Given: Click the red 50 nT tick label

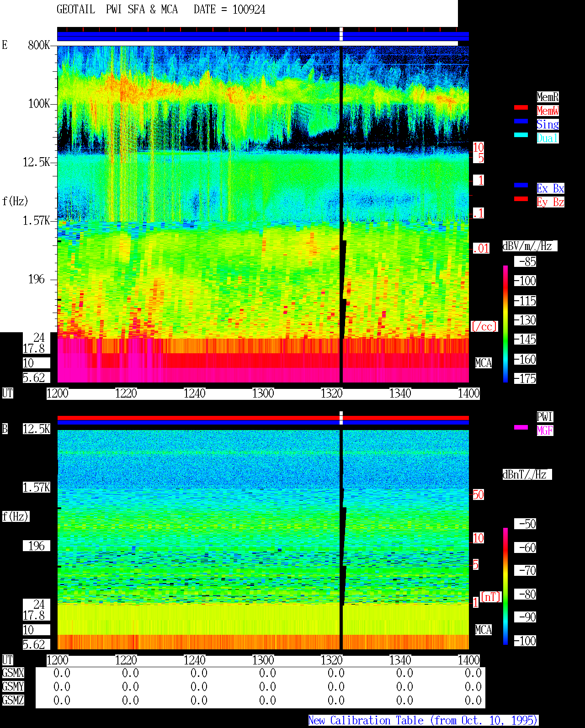Looking at the screenshot, I should (x=478, y=494).
